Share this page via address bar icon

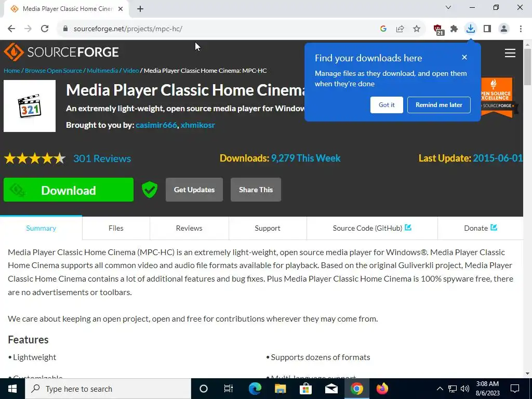click(400, 29)
